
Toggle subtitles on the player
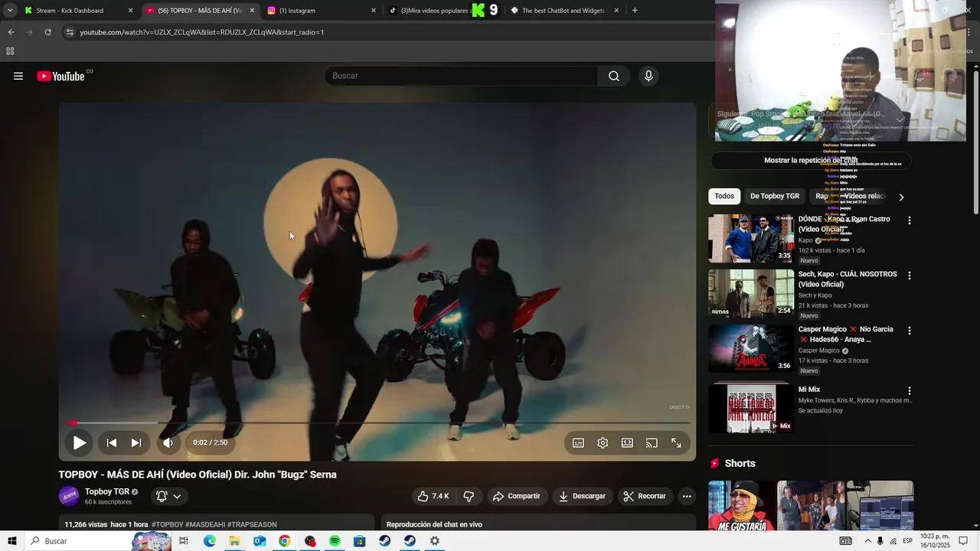point(578,442)
